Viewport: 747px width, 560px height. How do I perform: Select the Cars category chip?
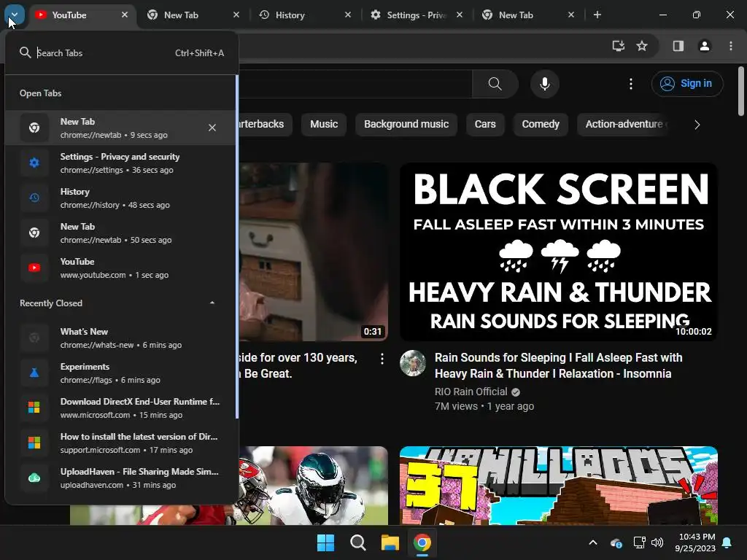pos(485,124)
